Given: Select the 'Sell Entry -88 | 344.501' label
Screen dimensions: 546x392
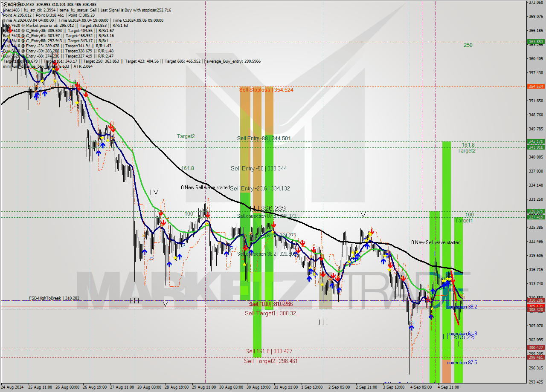Looking at the screenshot, I should point(264,138).
